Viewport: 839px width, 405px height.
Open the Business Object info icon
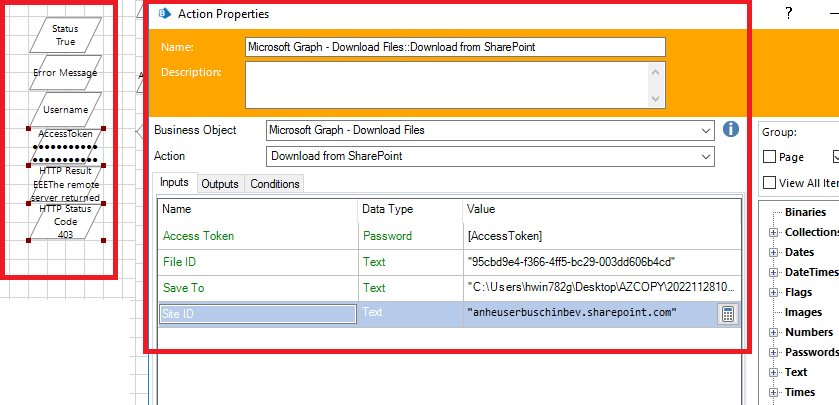(731, 129)
